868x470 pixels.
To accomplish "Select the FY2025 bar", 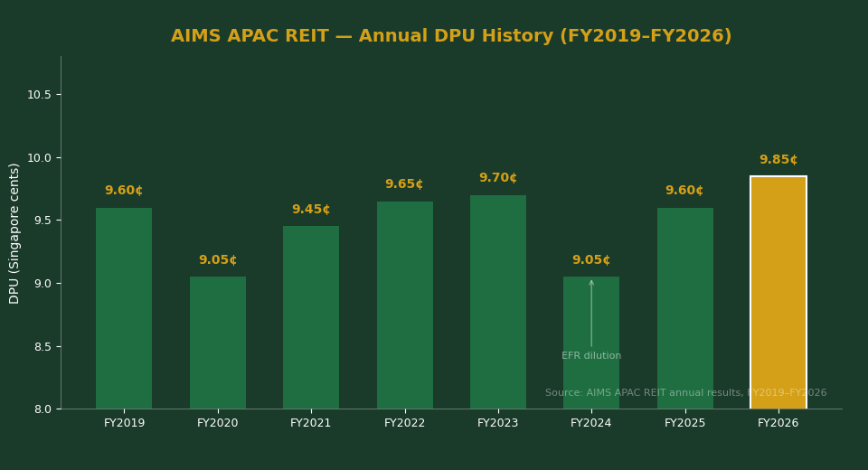I will (x=684, y=308).
